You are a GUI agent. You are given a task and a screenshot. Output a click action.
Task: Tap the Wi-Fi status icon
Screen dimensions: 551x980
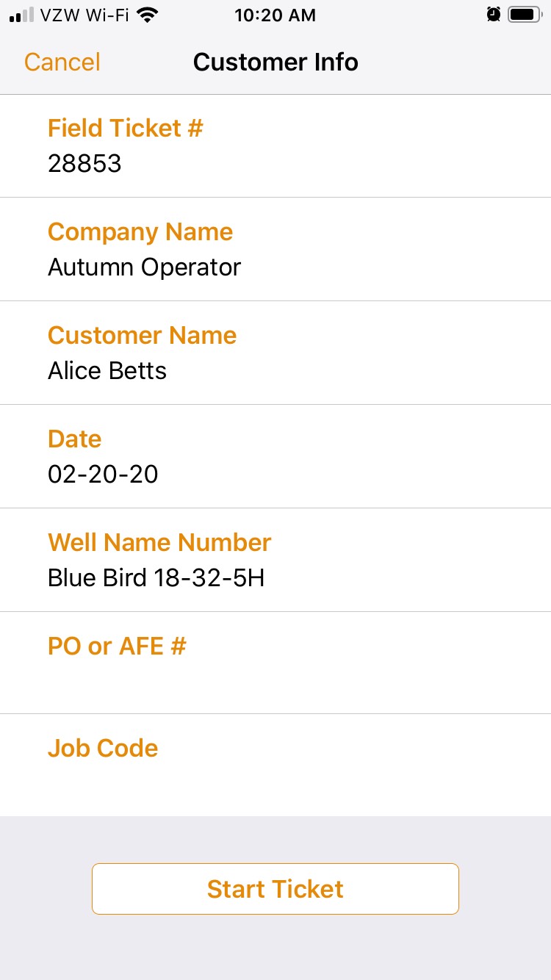148,15
